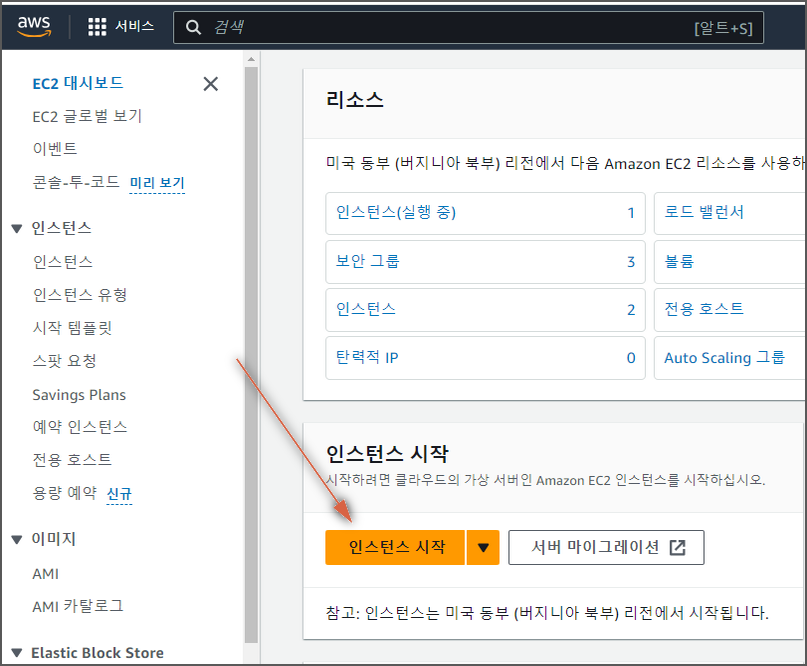Open 시작 템플릿 in the sidebar
The width and height of the screenshot is (807, 666).
pyautogui.click(x=72, y=328)
